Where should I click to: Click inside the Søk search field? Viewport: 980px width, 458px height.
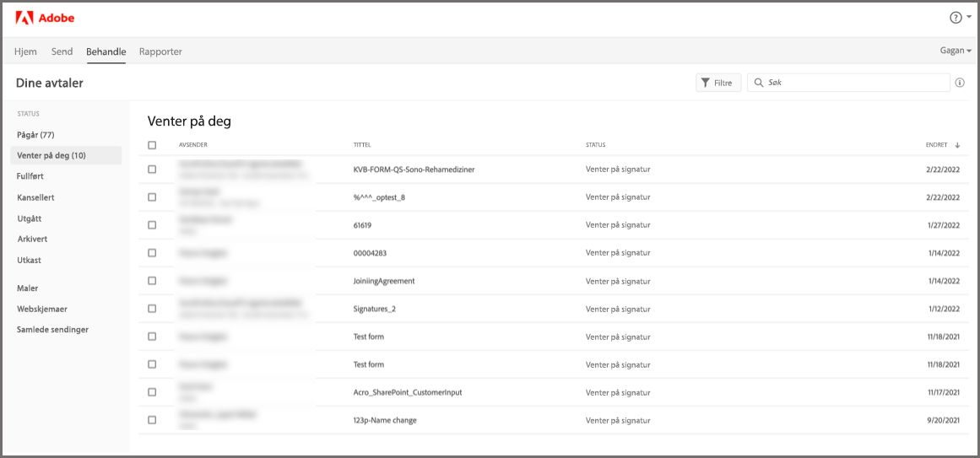point(853,83)
